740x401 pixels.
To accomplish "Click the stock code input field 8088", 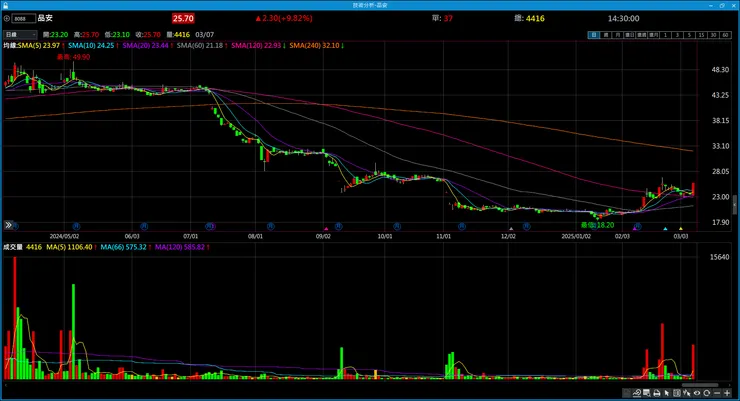I will tap(24, 18).
